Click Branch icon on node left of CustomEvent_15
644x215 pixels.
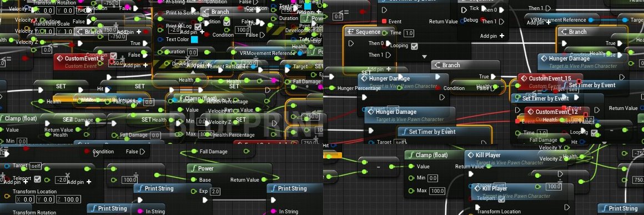[x=437, y=65]
